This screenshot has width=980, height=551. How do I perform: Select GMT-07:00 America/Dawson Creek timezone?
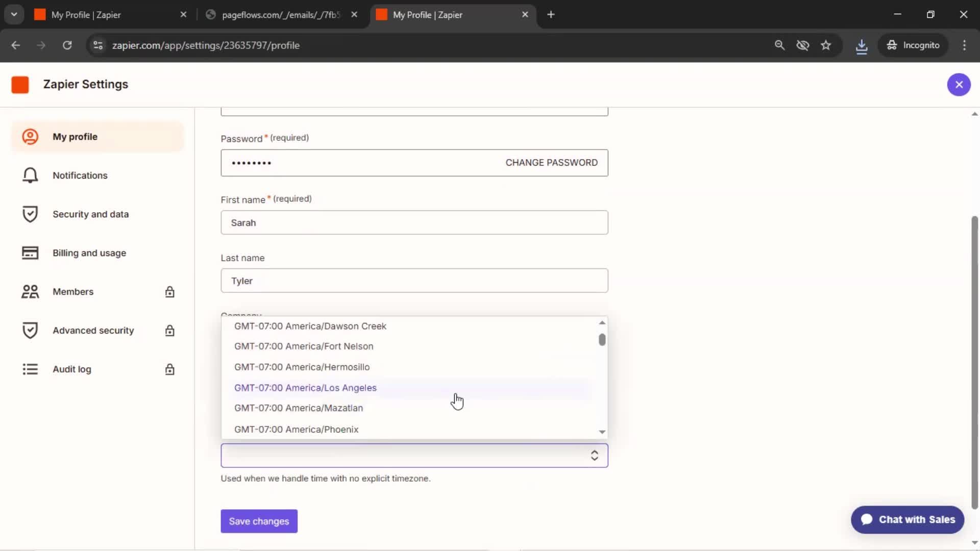(x=409, y=326)
